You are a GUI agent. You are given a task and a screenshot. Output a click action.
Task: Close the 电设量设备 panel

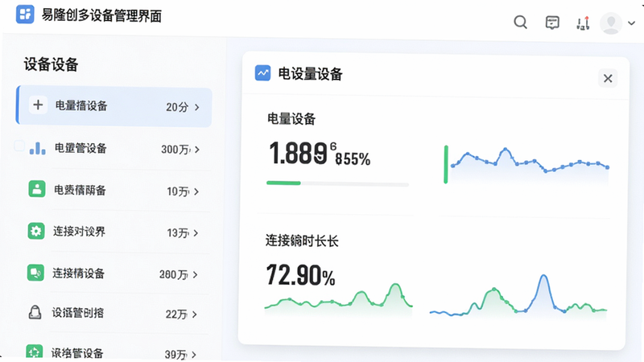point(608,78)
